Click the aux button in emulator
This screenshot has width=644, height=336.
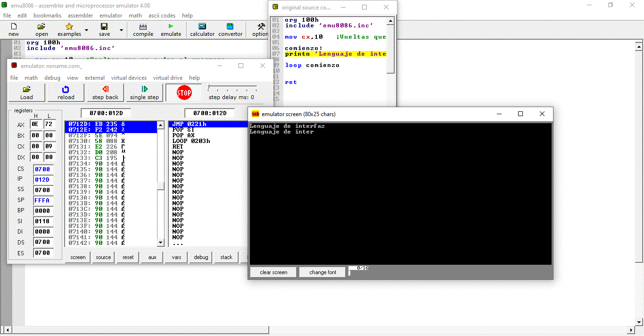152,257
